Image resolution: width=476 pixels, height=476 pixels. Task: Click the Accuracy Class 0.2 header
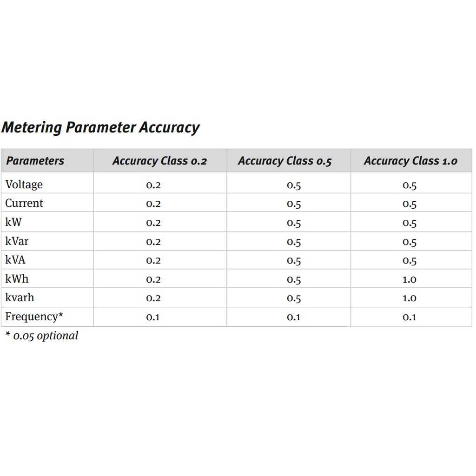[x=160, y=161]
